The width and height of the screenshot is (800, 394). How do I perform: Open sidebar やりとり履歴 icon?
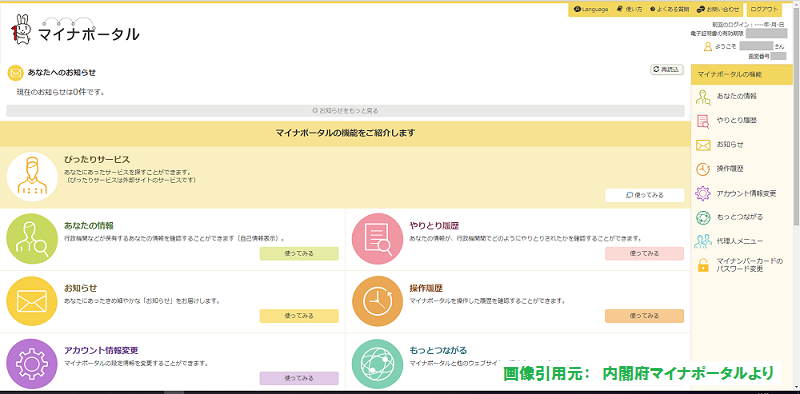pyautogui.click(x=703, y=121)
